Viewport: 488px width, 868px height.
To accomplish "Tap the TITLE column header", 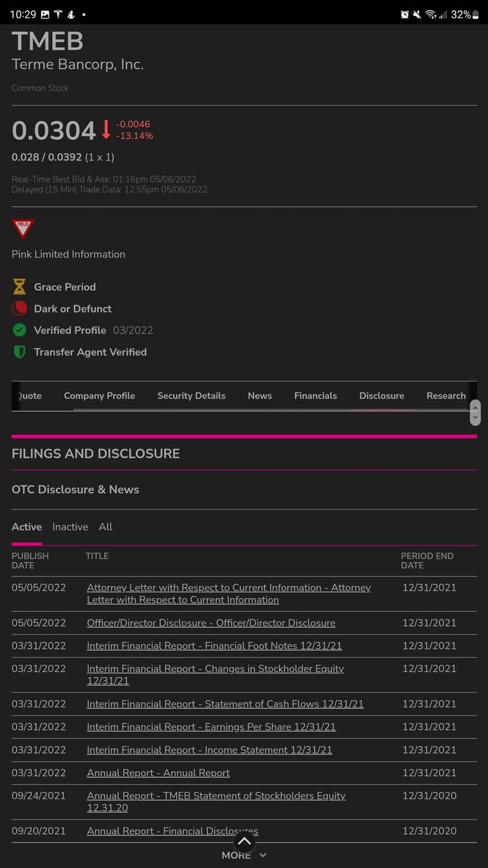I will [97, 556].
